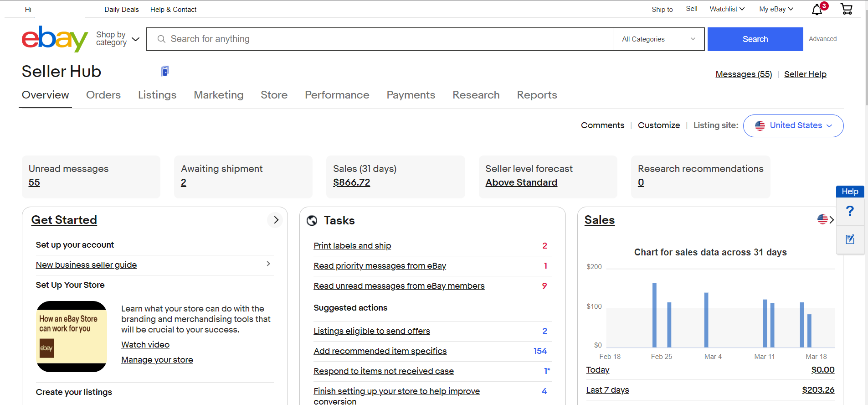Click the blue Search button

[755, 39]
